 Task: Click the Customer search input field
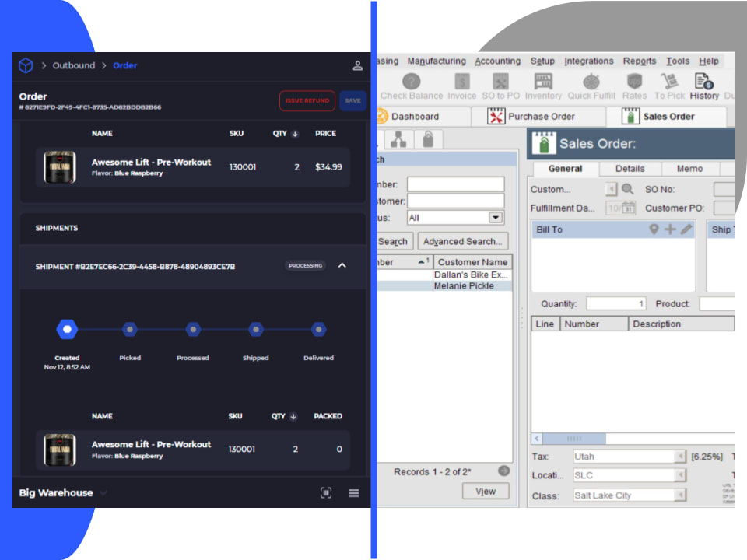pos(455,201)
